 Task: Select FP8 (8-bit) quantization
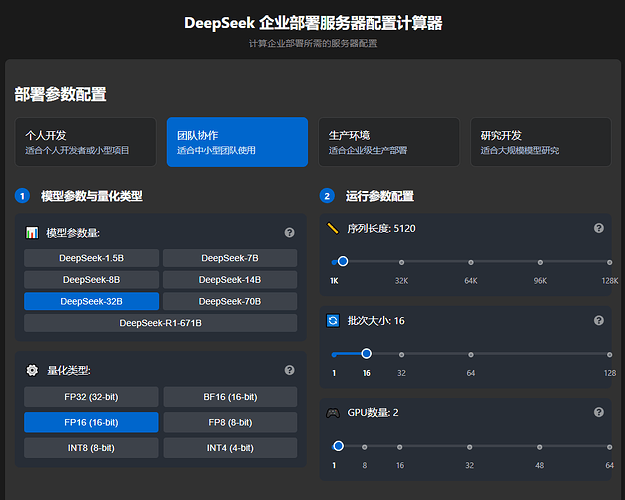click(230, 422)
